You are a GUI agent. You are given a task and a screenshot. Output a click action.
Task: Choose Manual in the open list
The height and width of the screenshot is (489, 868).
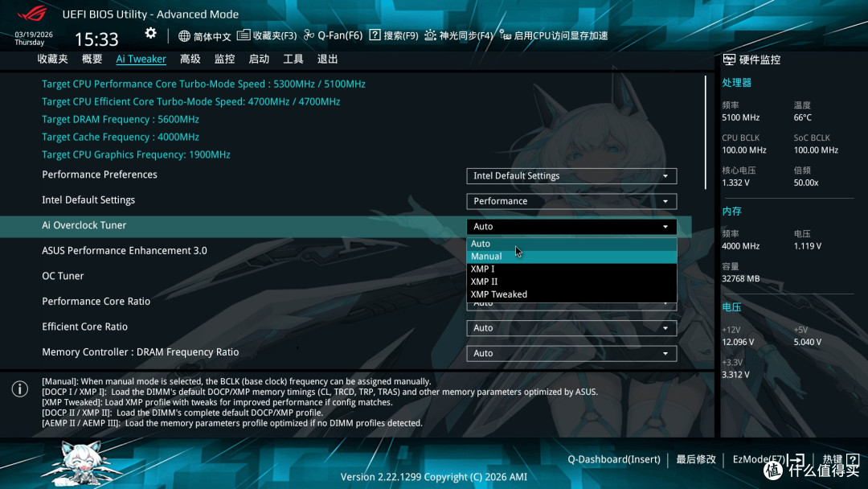point(571,257)
